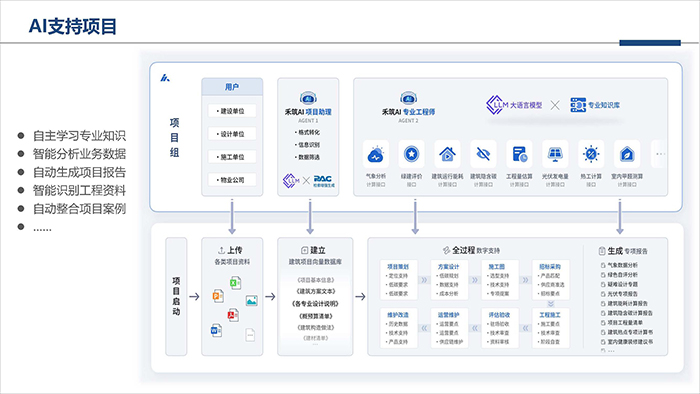
Task: Open the 项目策划 stage card
Action: click(x=398, y=280)
